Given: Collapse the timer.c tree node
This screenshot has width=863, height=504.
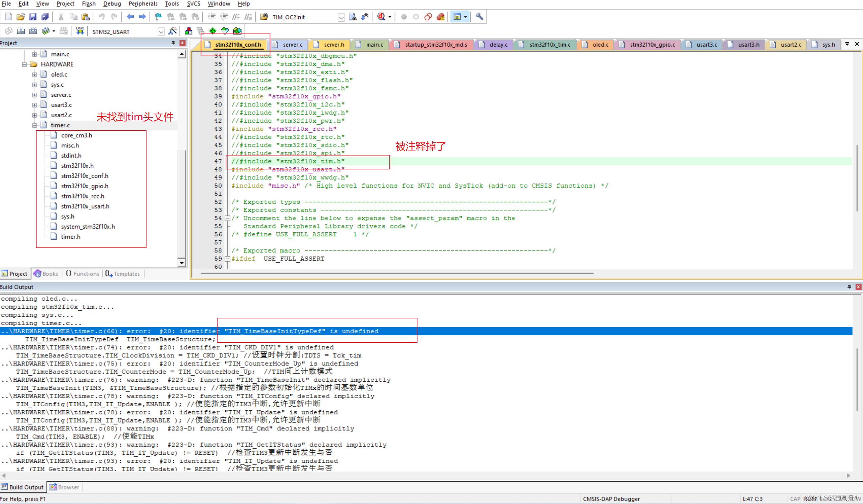Looking at the screenshot, I should point(35,125).
